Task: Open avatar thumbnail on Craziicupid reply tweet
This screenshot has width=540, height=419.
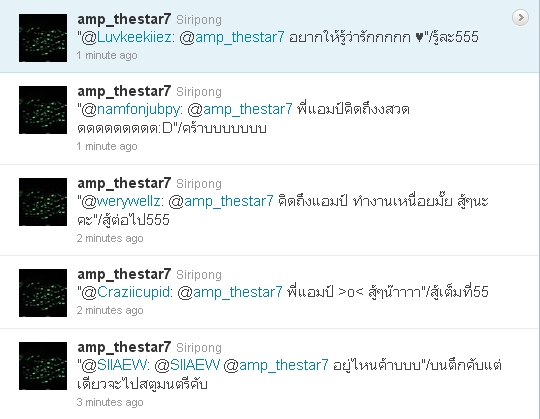Action: (x=43, y=293)
